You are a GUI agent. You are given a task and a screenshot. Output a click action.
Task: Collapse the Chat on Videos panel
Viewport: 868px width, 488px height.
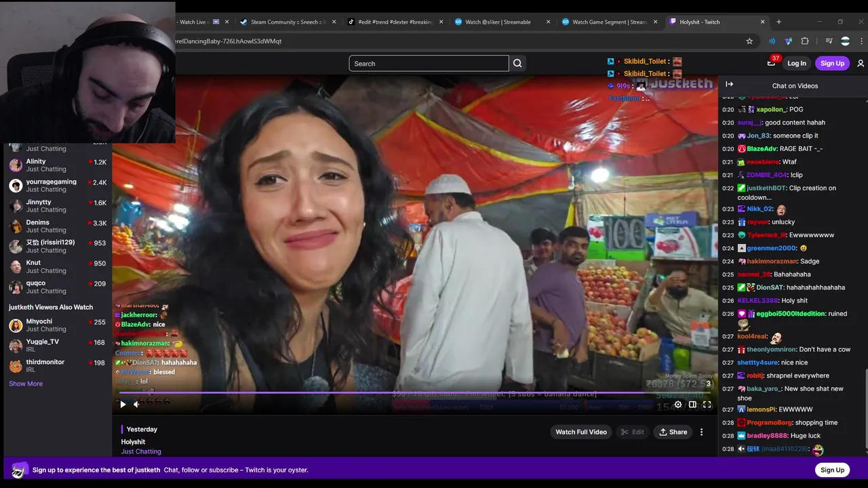pyautogui.click(x=729, y=84)
